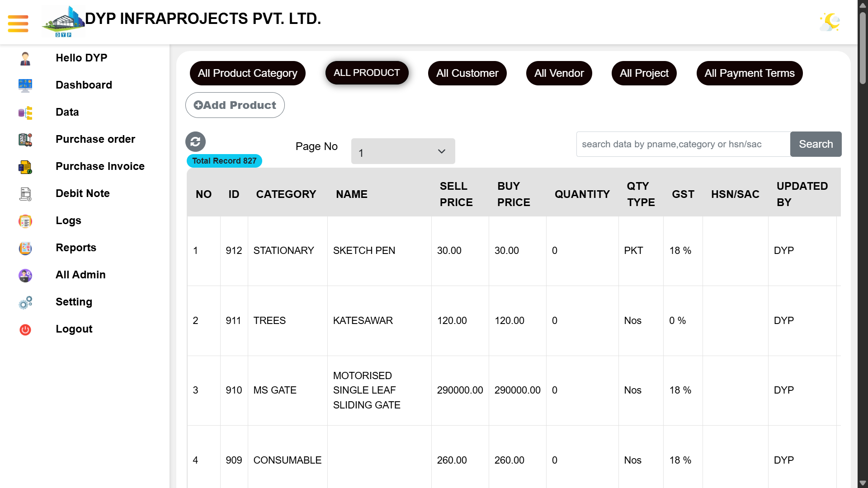
Task: Open the hamburger menu icon
Action: tap(18, 23)
